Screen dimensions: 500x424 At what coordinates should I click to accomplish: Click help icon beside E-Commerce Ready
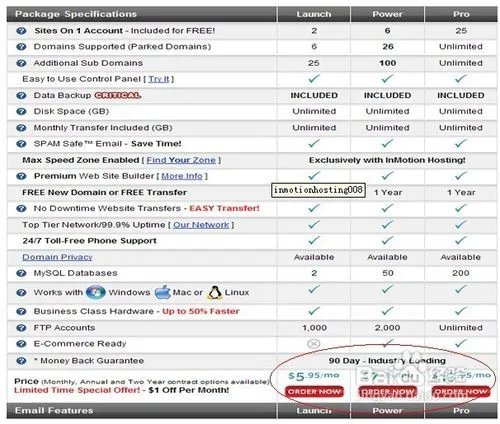tap(21, 344)
